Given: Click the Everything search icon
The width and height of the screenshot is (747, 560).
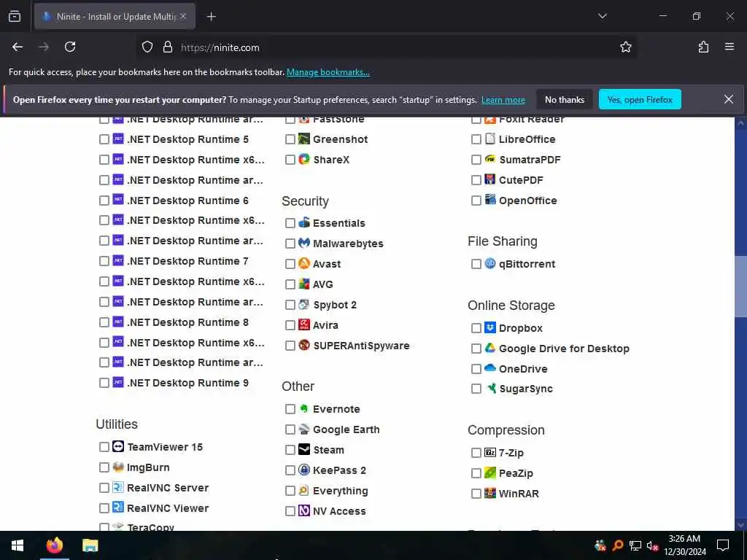Looking at the screenshot, I should 304,491.
